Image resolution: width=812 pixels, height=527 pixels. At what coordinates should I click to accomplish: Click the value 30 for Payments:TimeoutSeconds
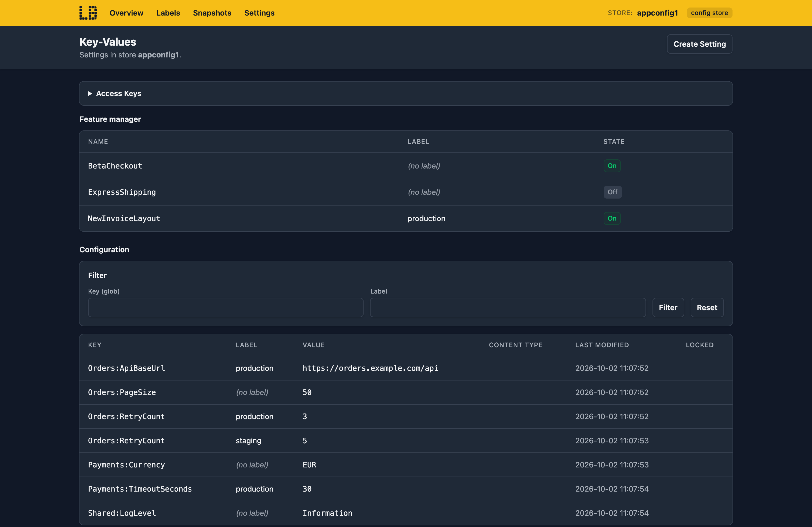307,489
